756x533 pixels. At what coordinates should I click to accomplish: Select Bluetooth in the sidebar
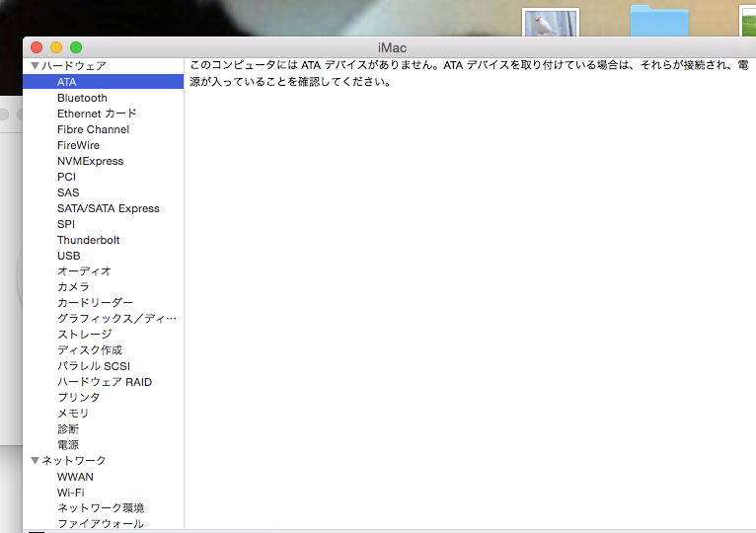tap(82, 98)
